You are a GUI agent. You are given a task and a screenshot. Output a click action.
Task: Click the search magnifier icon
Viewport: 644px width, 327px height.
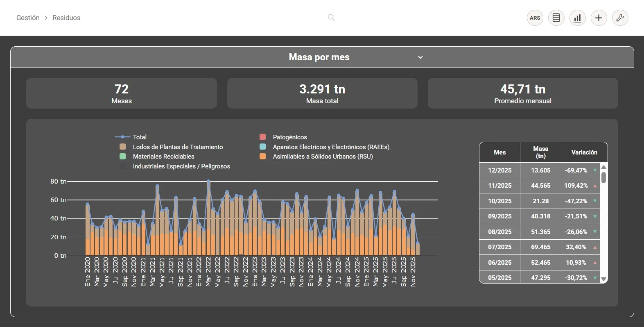[x=332, y=18]
